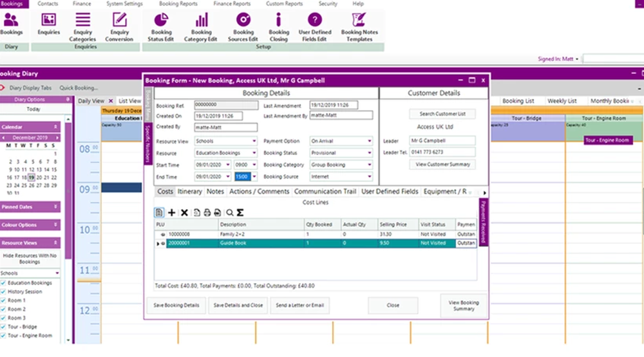The width and height of the screenshot is (644, 357).
Task: Click the row marker icon of PLU 10000008
Action: pos(163,234)
